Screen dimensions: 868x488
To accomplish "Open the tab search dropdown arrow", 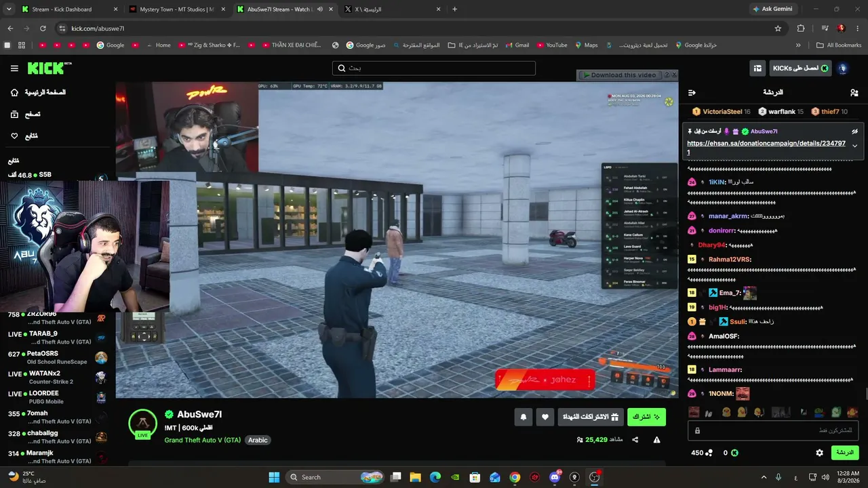I will [9, 9].
